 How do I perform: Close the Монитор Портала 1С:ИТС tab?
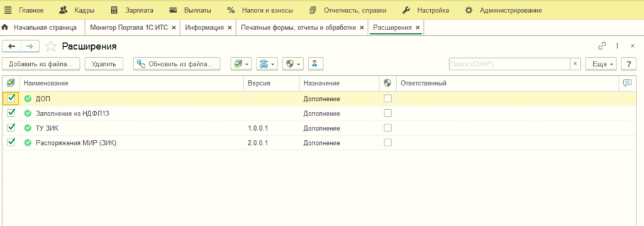174,28
